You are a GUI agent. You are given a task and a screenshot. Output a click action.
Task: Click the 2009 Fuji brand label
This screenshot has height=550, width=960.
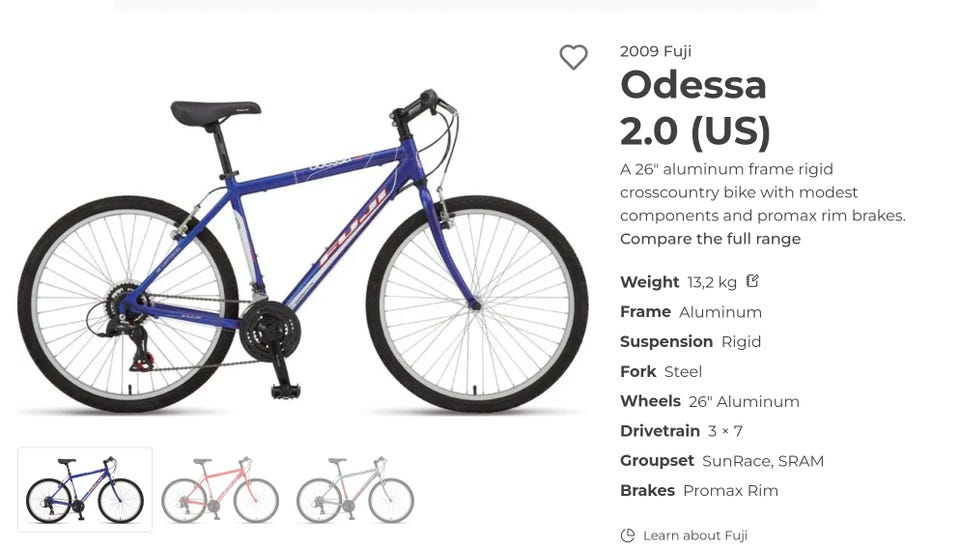(x=655, y=51)
